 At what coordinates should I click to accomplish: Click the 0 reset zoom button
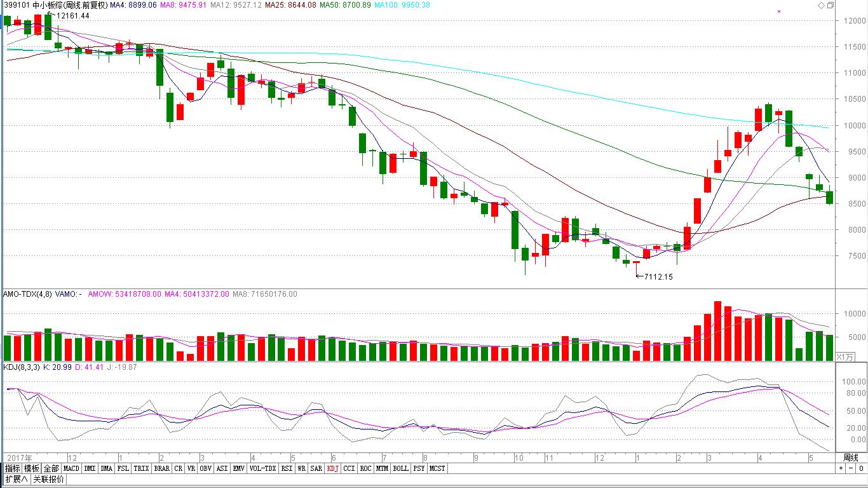click(x=860, y=468)
